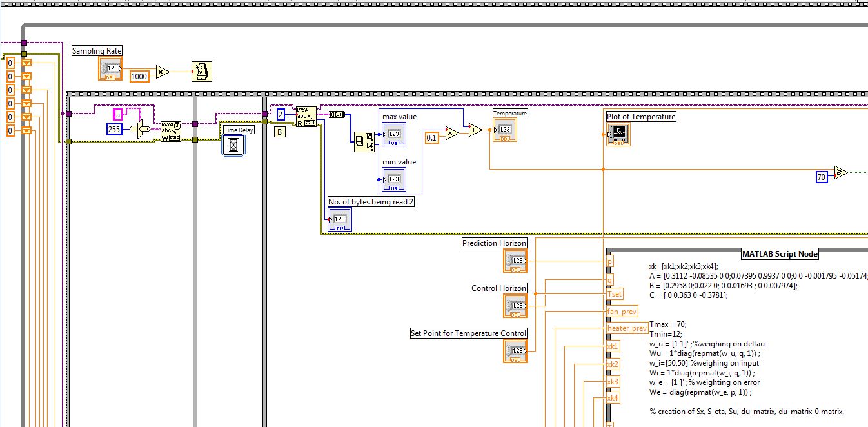Click the Sampling Rate control terminal

coord(110,68)
